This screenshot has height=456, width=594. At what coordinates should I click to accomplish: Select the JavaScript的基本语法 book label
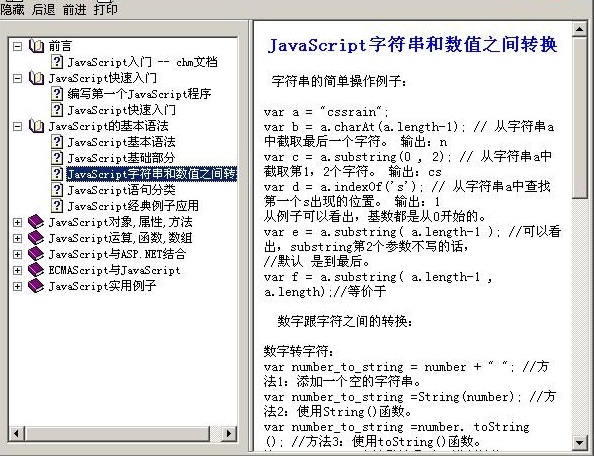[x=108, y=126]
